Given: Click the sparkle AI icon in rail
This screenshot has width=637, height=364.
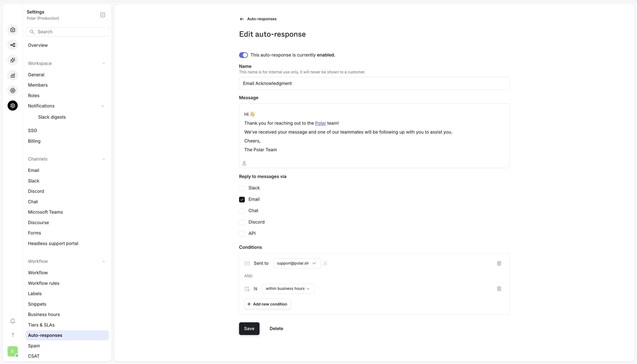Looking at the screenshot, I should pos(13,60).
